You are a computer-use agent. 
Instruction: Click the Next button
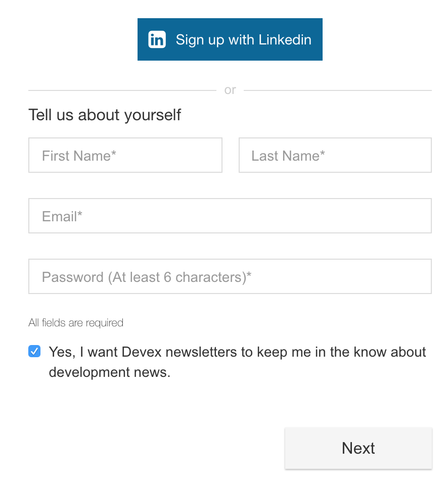pos(358,448)
